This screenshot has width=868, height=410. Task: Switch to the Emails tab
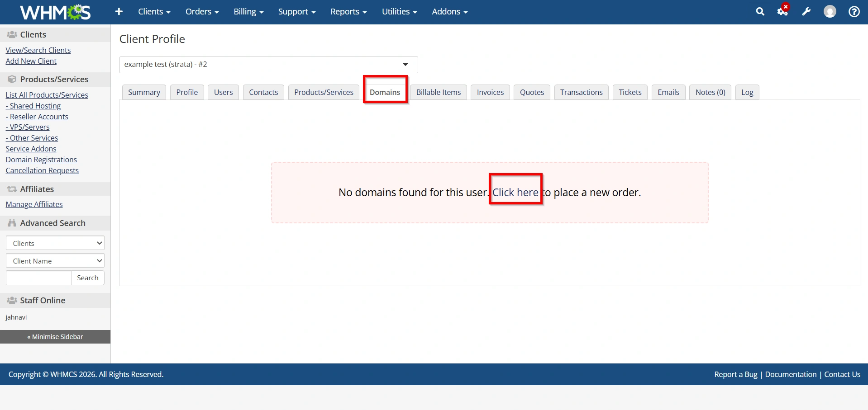[x=668, y=92]
